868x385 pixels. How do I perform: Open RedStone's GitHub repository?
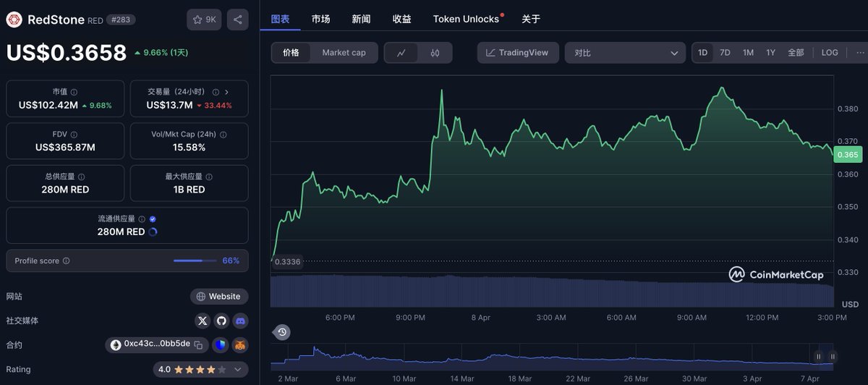tap(221, 321)
